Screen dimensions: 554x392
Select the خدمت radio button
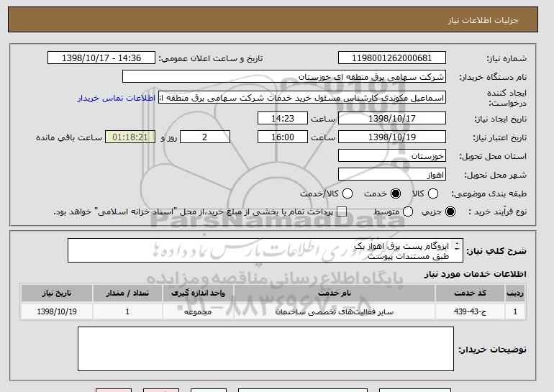coord(396,193)
